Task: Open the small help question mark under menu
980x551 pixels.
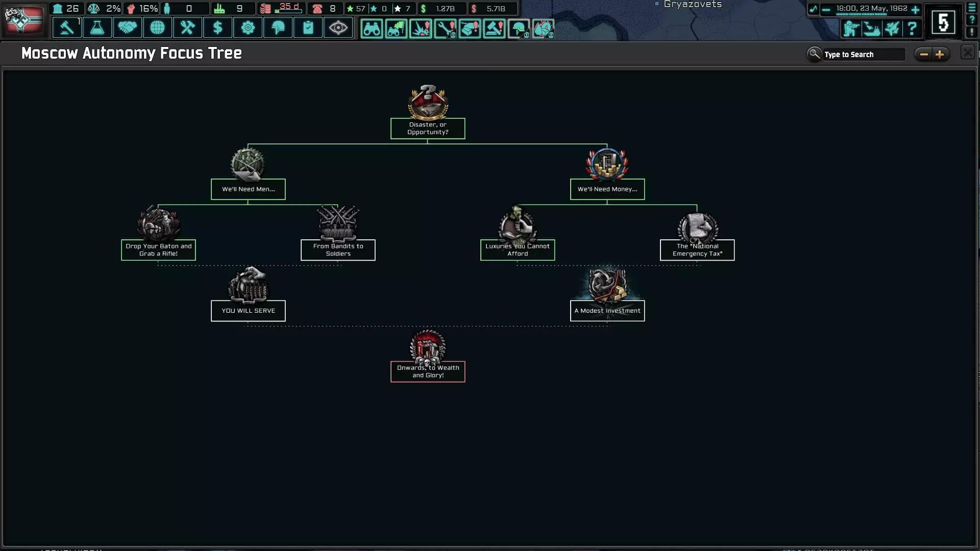Action: (972, 20)
